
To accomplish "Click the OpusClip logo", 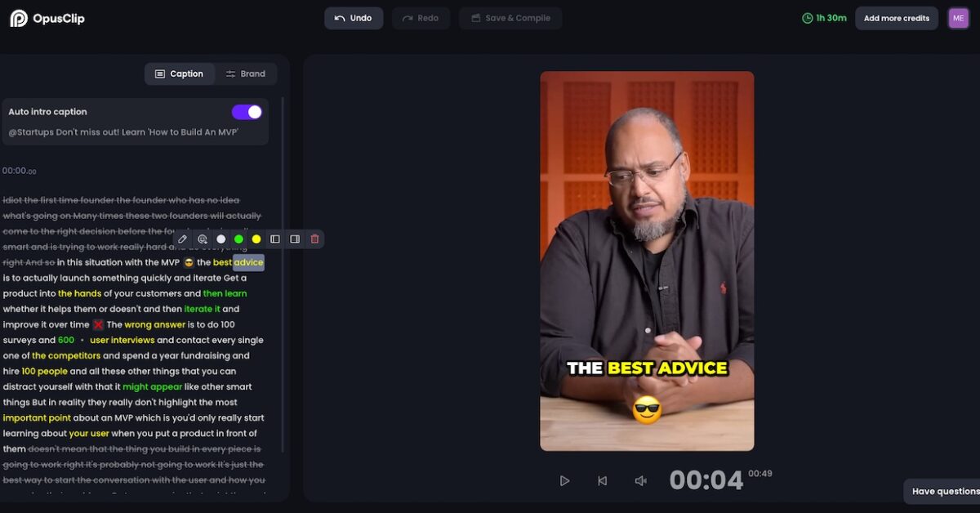I will (47, 18).
